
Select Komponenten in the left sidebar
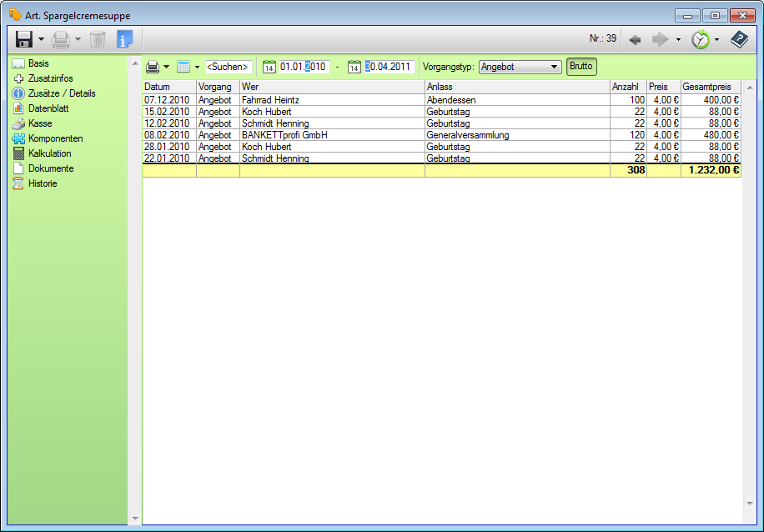[x=55, y=138]
